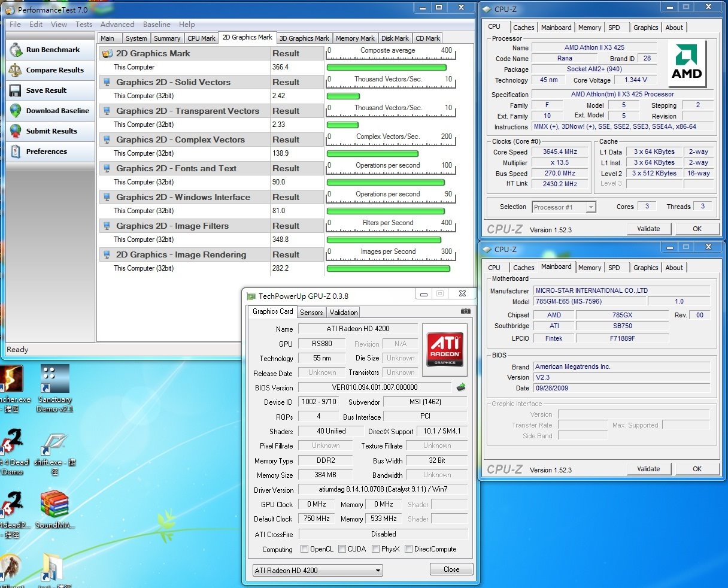Image resolution: width=728 pixels, height=588 pixels.
Task: Click the monitor icon for Image Rendering row
Action: 107,254
